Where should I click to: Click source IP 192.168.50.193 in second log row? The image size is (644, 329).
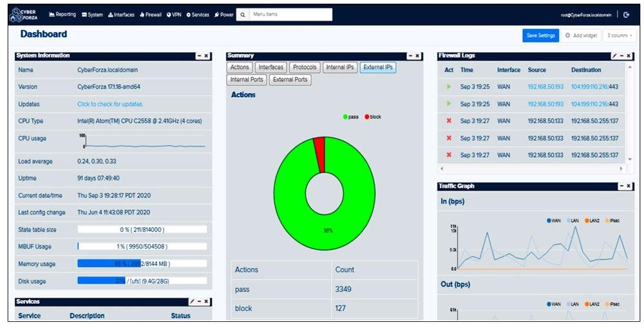545,104
